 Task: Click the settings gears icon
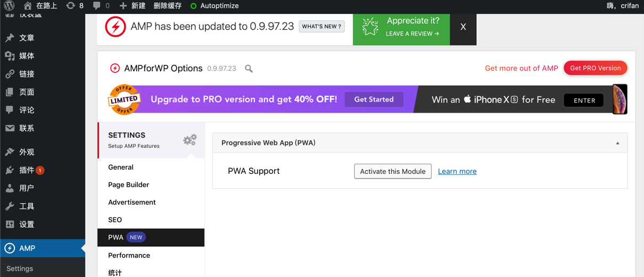click(x=190, y=140)
